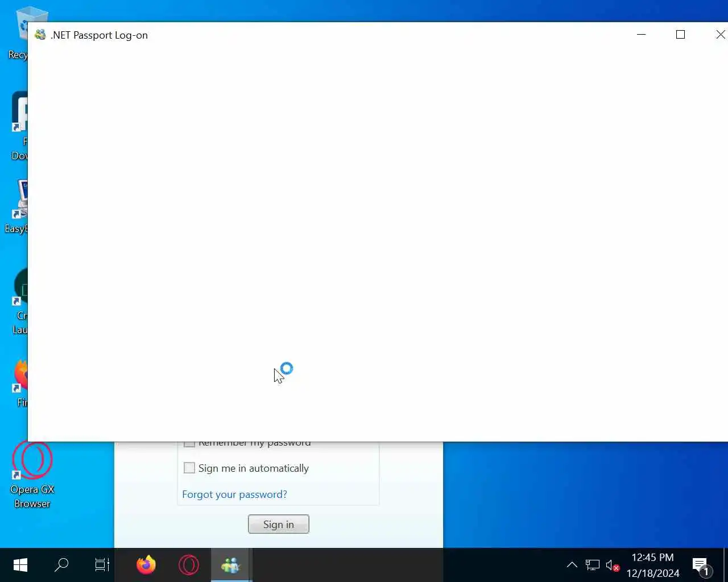Maximize the .NET Passport Log-on window
The image size is (728, 582).
tap(680, 35)
